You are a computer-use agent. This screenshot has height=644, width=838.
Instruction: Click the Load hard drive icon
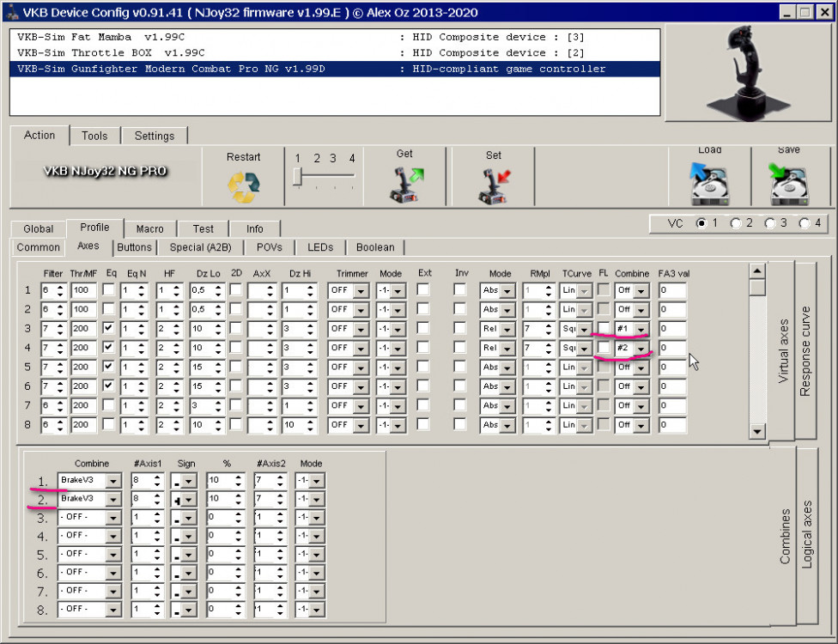click(x=709, y=184)
